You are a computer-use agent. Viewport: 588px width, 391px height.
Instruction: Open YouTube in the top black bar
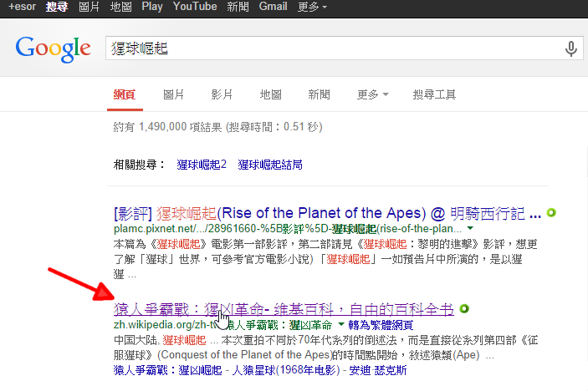pyautogui.click(x=195, y=7)
